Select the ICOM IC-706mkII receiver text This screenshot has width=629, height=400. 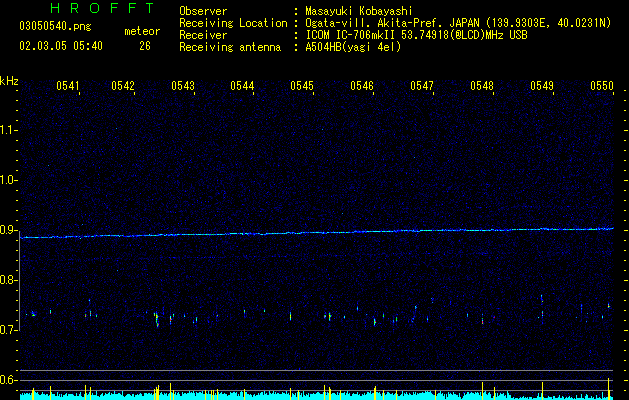click(x=416, y=35)
